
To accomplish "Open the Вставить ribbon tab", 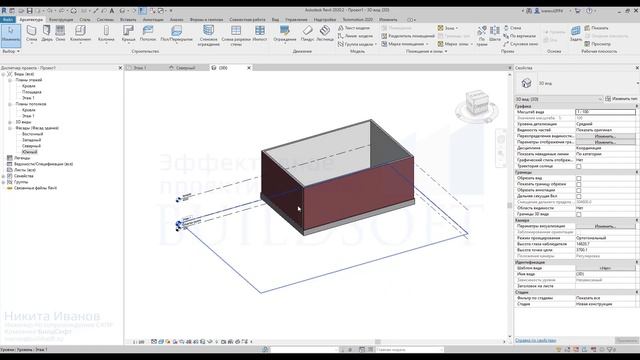I will [128, 20].
